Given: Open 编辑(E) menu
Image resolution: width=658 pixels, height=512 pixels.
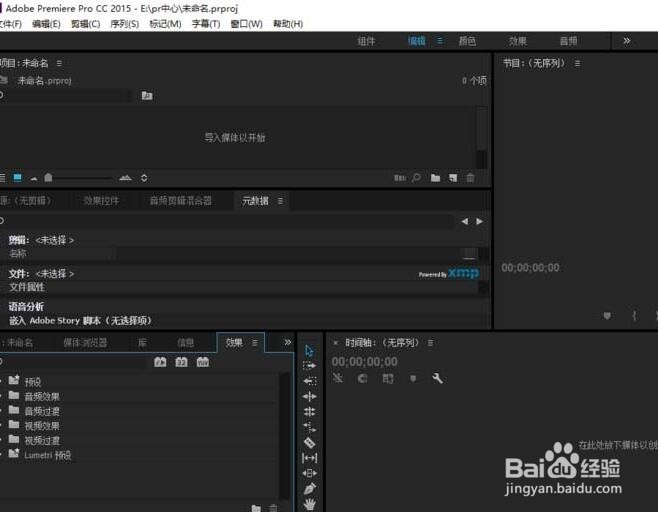Looking at the screenshot, I should (46, 24).
